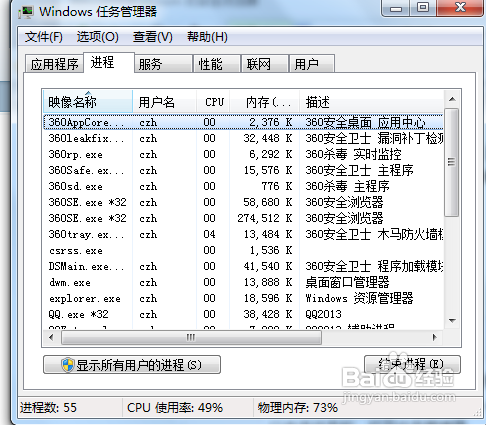
Task: Click memory value 15,576 K
Action: pos(268,170)
